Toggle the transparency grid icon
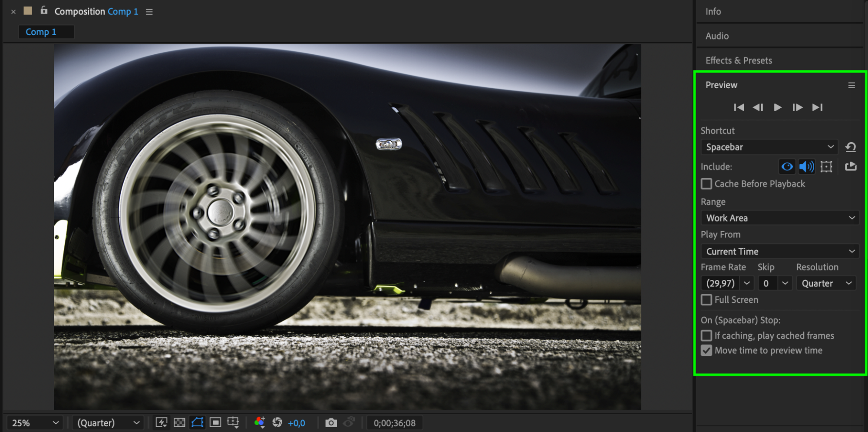 pyautogui.click(x=179, y=422)
